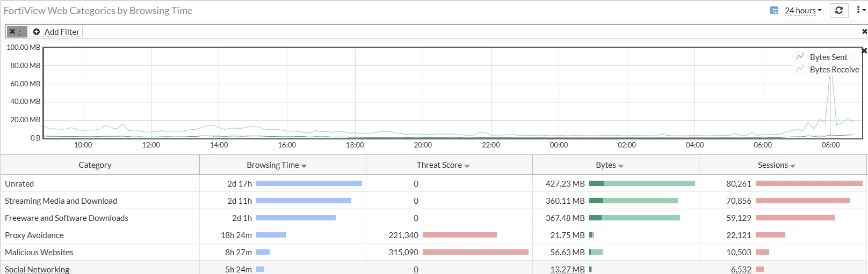Image resolution: width=868 pixels, height=274 pixels.
Task: Open the vertical dots options menu
Action: click(860, 10)
